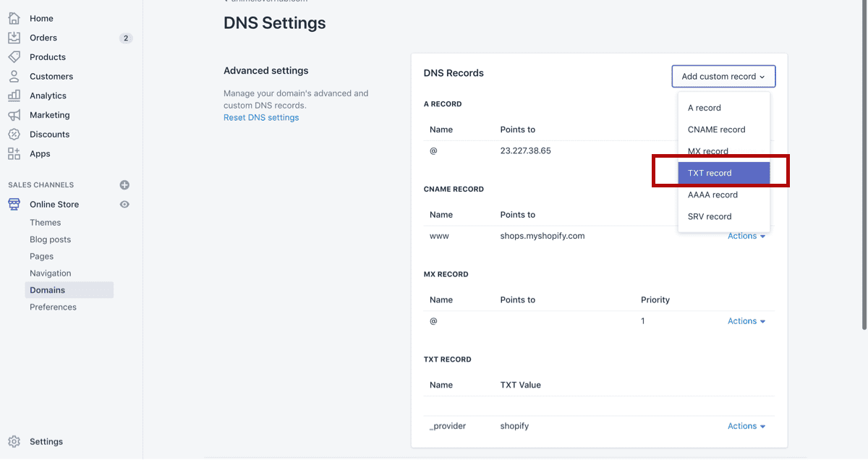Expand the Add custom record dropdown
The height and width of the screenshot is (463, 868).
723,77
